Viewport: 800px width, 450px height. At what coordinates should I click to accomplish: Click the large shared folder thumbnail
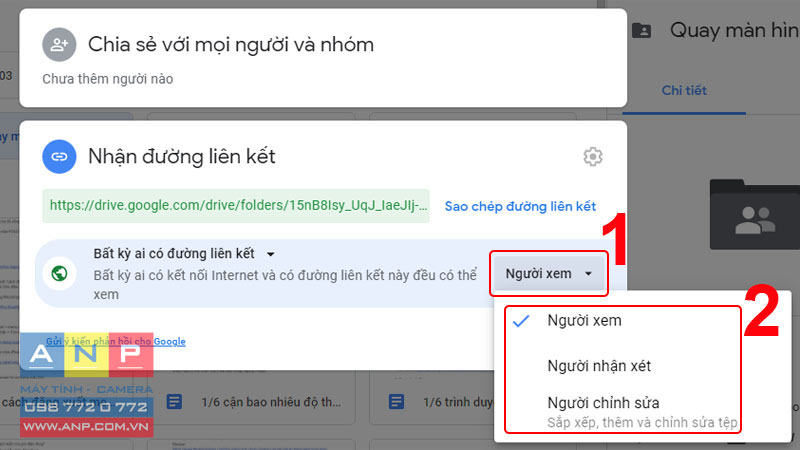point(755,214)
